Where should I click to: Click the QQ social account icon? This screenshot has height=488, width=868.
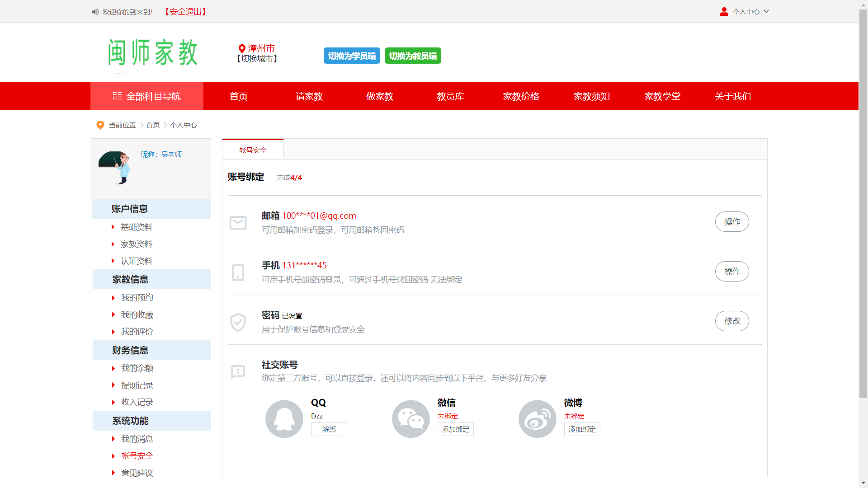[x=284, y=418]
